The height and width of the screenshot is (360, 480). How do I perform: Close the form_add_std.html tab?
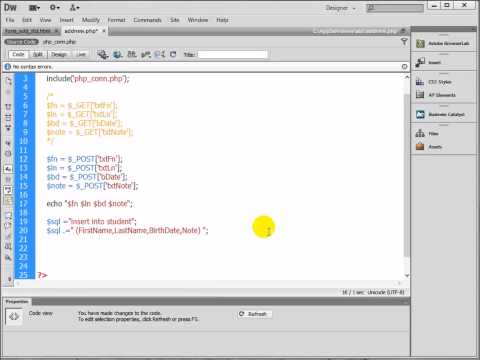coord(56,31)
